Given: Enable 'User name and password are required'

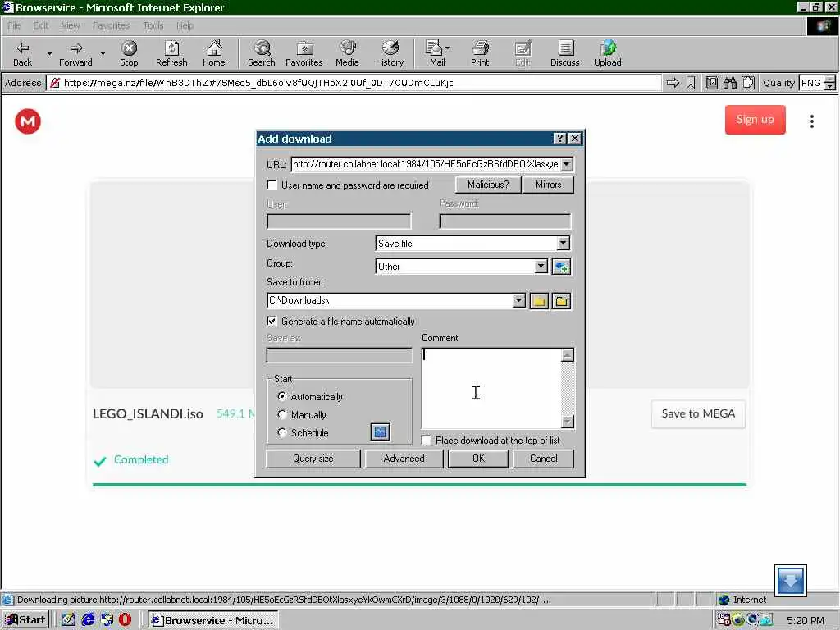Looking at the screenshot, I should pyautogui.click(x=272, y=185).
